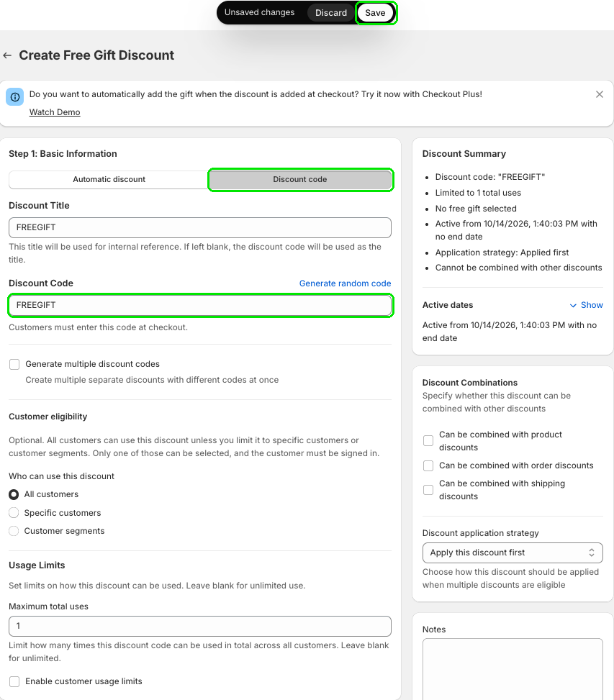The width and height of the screenshot is (614, 700).
Task: Click the blue info icon in the banner
Action: point(14,97)
